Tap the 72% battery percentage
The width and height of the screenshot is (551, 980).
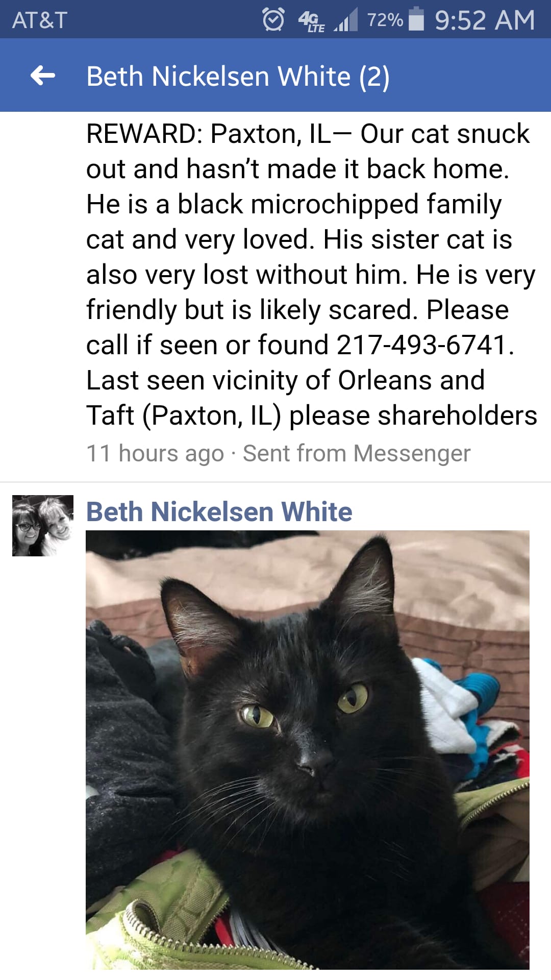tap(385, 20)
